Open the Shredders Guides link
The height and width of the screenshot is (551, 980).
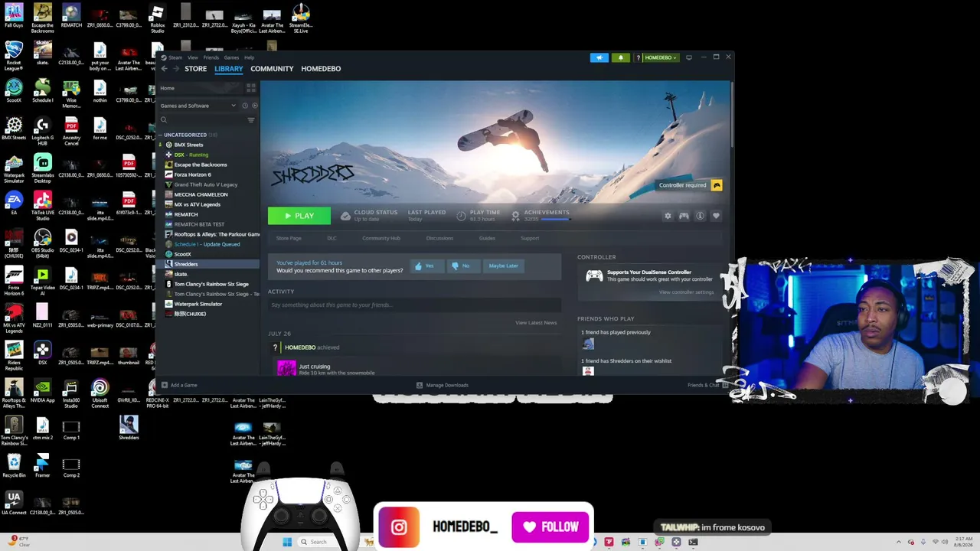click(487, 238)
